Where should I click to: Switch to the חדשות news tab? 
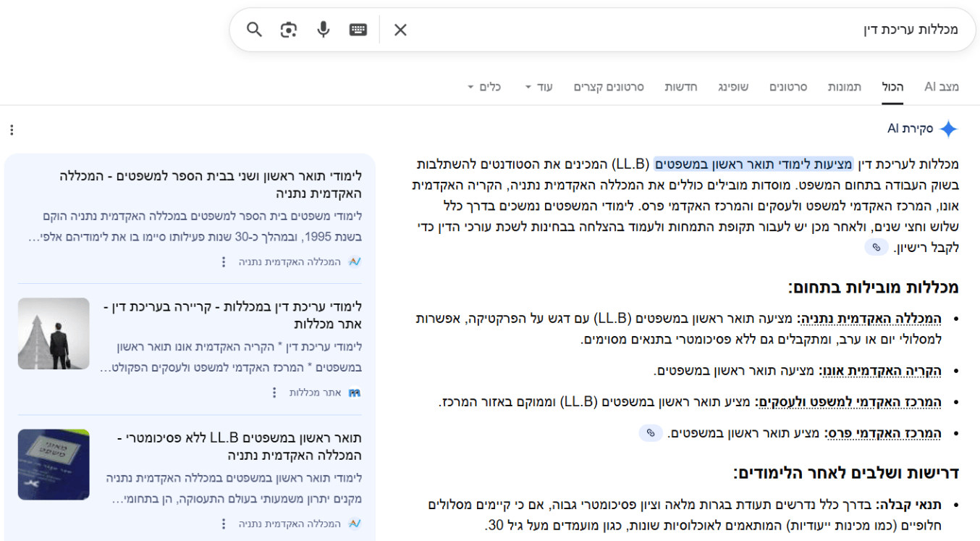680,87
